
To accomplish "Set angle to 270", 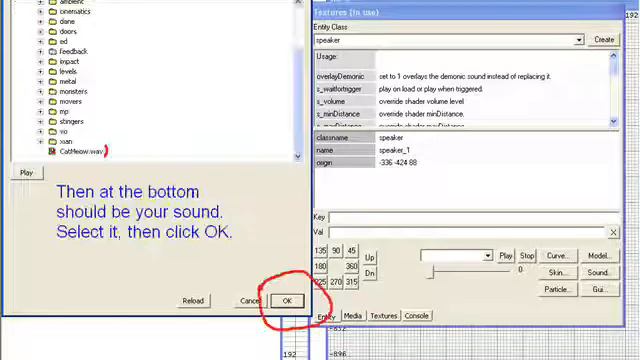I will [336, 282].
